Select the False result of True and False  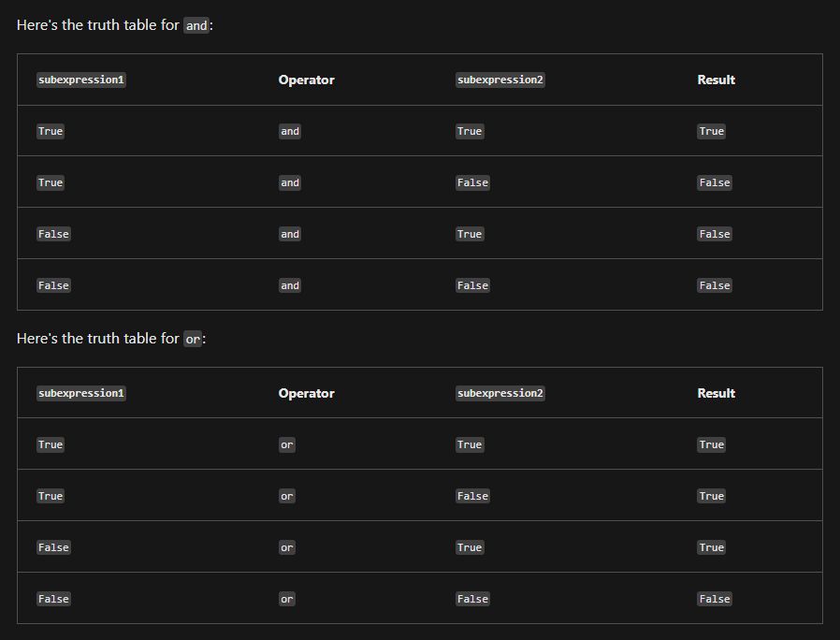715,182
